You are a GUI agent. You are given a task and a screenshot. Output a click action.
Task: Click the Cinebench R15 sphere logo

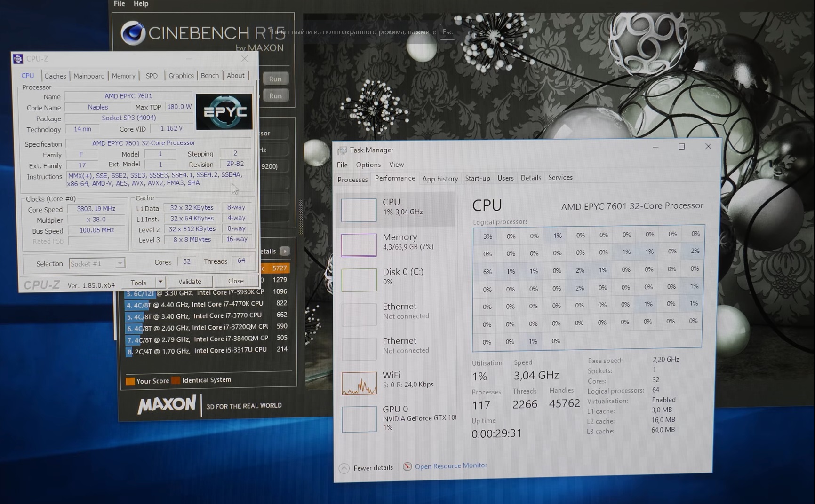point(132,33)
